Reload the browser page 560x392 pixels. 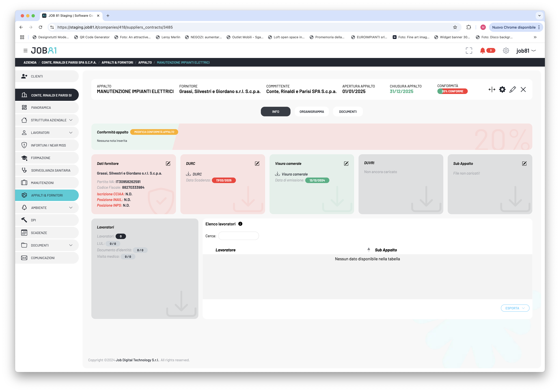[x=40, y=27]
